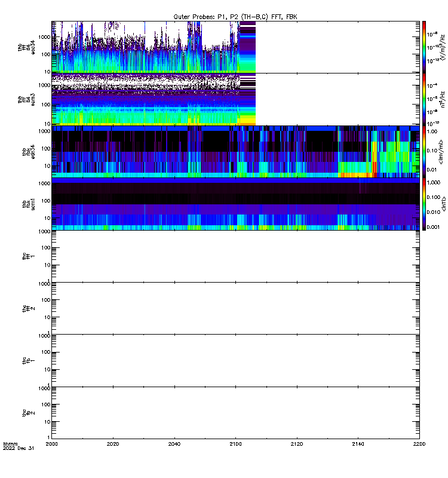Image resolution: width=448 pixels, height=478 pixels.
Task: Click the 'hhmm' time axis label
Action: point(10,444)
